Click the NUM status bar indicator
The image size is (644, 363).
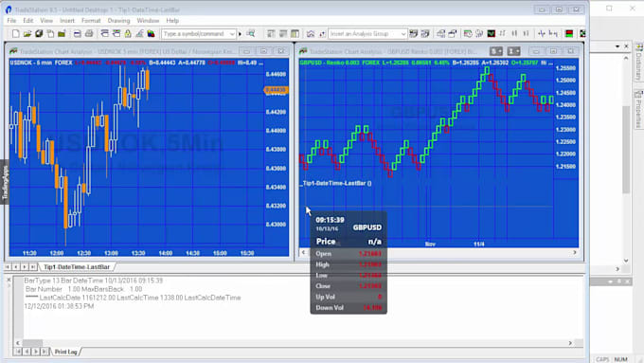click(x=620, y=359)
